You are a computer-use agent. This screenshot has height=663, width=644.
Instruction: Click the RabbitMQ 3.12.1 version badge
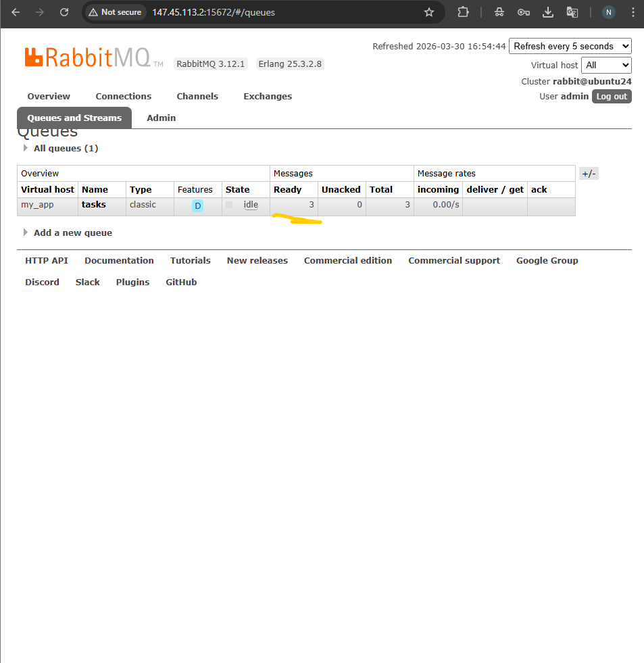(x=211, y=64)
